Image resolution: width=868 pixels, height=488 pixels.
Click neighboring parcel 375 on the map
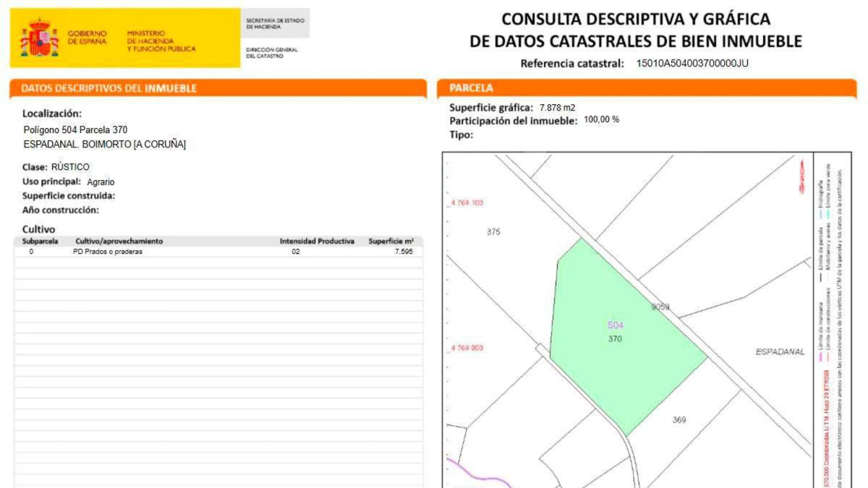click(493, 232)
